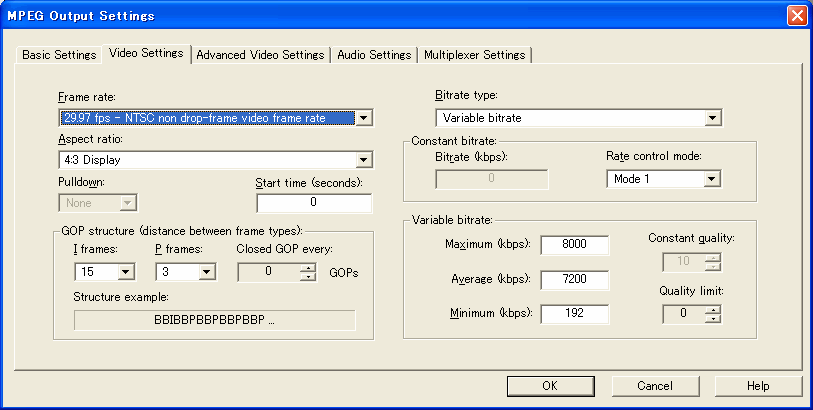This screenshot has width=813, height=410.
Task: Click the Maximum kbps input field
Action: coord(574,245)
